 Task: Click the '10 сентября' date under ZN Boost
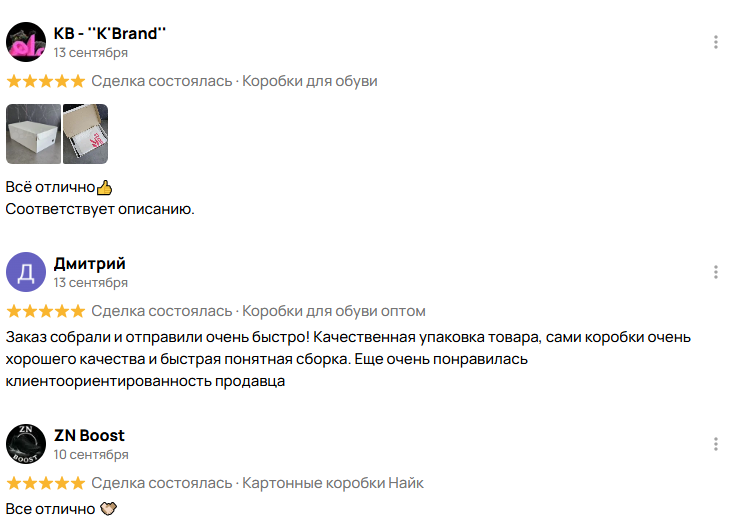[91, 455]
